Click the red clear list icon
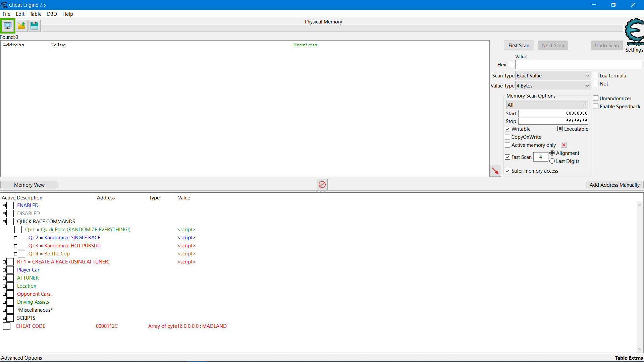Viewport: 644px width, 362px height. point(322,184)
